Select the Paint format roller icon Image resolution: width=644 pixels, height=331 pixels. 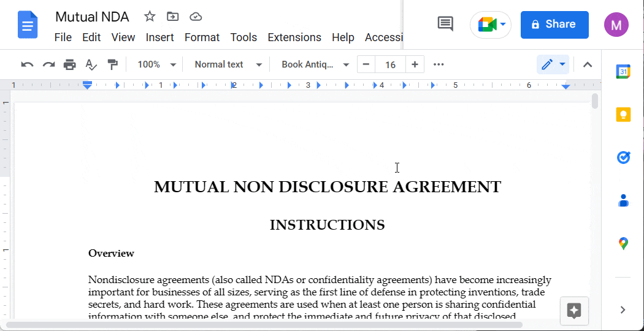(x=112, y=64)
